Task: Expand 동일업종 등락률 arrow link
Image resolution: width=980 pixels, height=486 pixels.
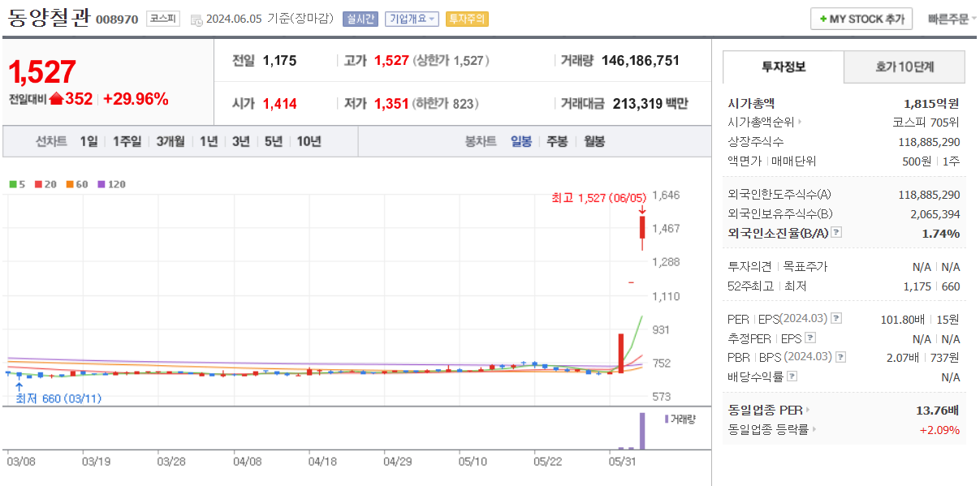Action: [x=814, y=430]
